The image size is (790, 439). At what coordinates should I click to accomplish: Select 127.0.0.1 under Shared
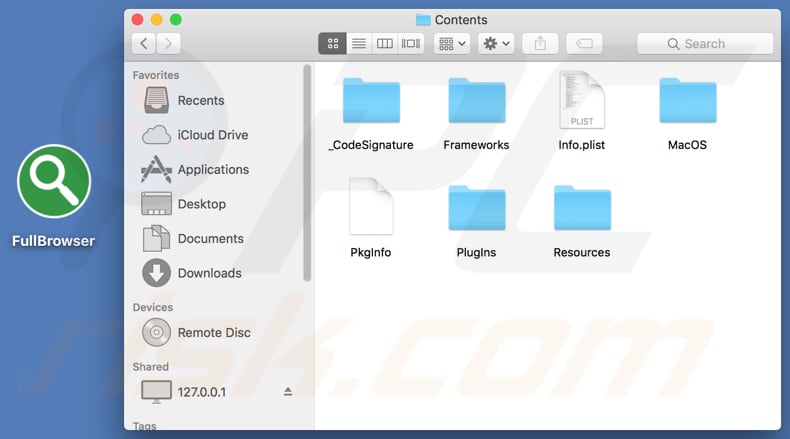[184, 392]
